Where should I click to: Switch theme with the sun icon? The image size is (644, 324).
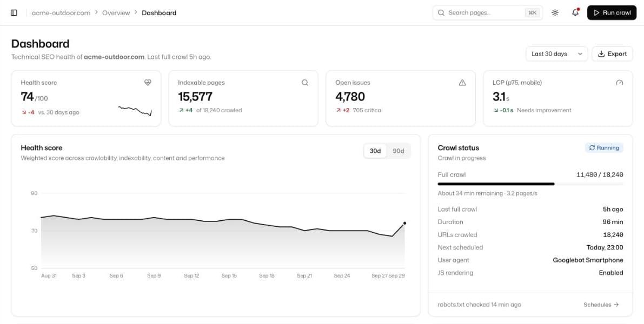point(555,13)
